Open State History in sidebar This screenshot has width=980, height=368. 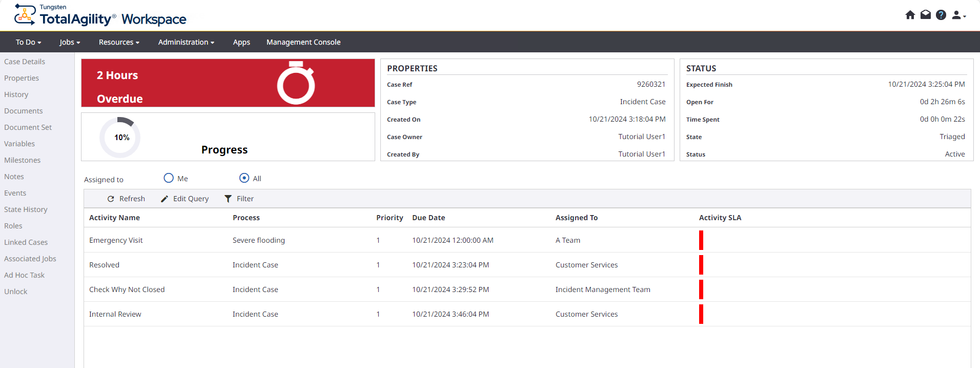pyautogui.click(x=26, y=209)
